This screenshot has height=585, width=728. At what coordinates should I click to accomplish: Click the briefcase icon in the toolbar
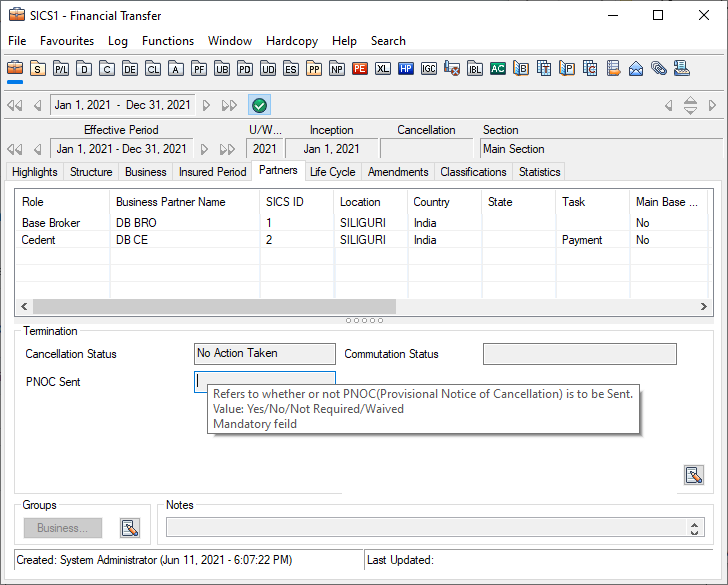[x=15, y=69]
